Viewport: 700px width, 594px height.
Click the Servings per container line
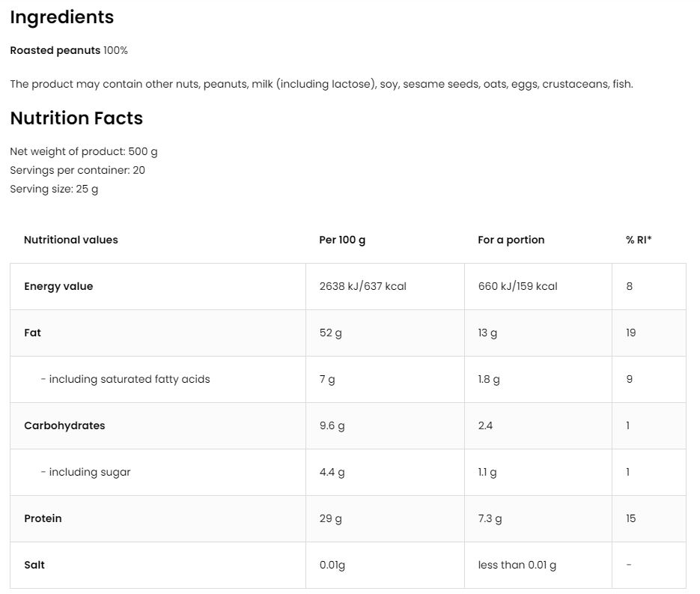(77, 170)
